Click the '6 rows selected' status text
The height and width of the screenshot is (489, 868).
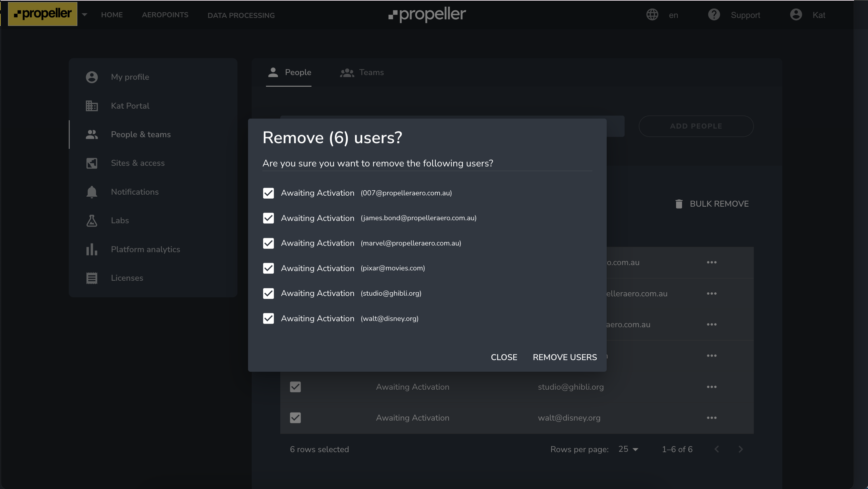click(x=319, y=449)
